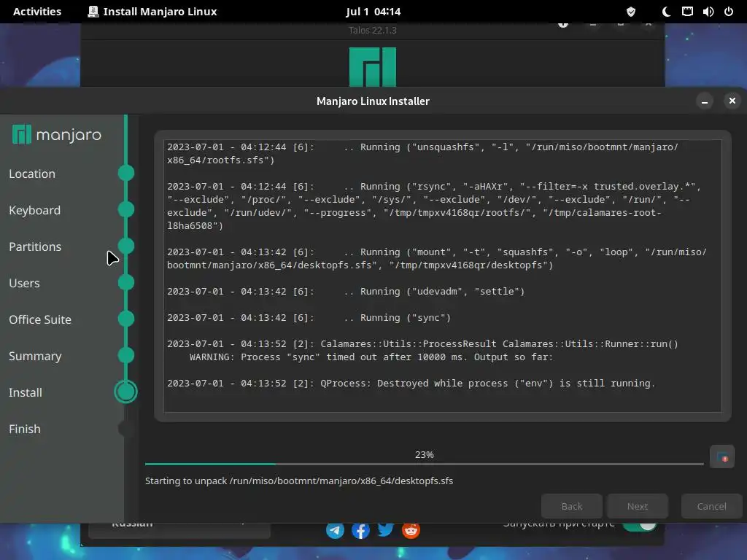
Task: Click the Manjaro logo in Hello window
Action: click(x=373, y=66)
